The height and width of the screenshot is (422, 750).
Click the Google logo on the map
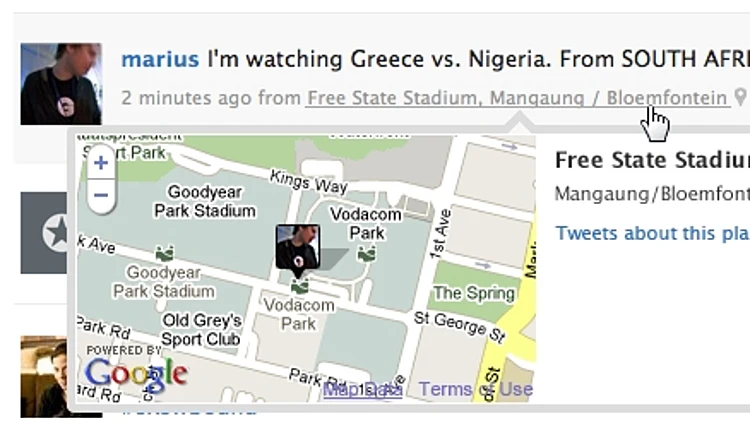[x=136, y=373]
